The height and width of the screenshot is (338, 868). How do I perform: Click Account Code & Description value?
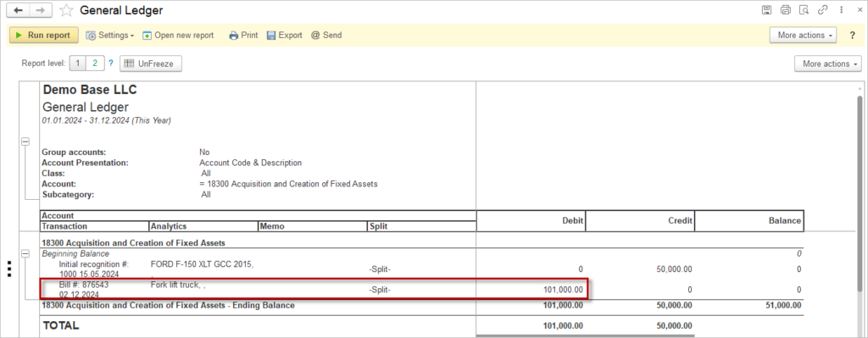[x=250, y=163]
